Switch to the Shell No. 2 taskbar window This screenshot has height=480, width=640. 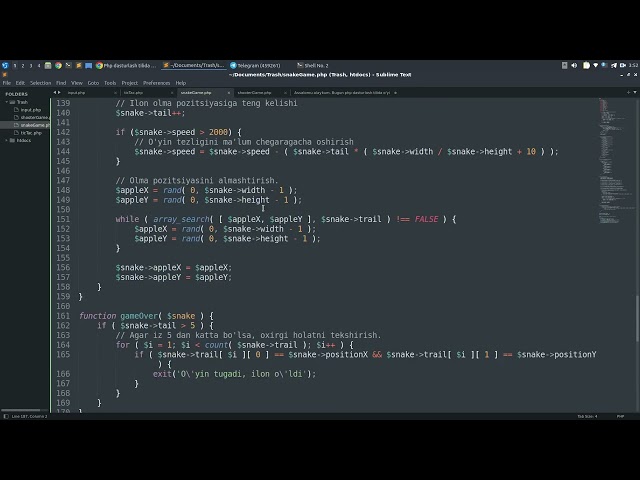[313, 65]
